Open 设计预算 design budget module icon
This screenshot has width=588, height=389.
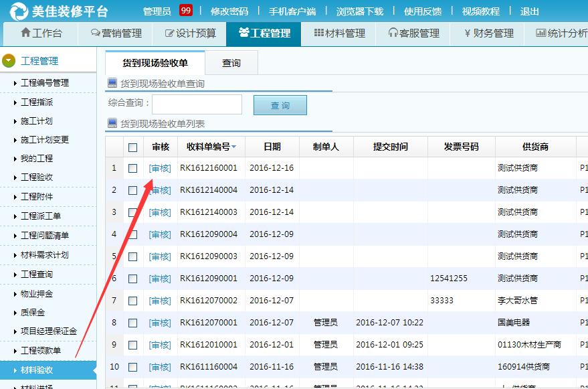coord(171,33)
